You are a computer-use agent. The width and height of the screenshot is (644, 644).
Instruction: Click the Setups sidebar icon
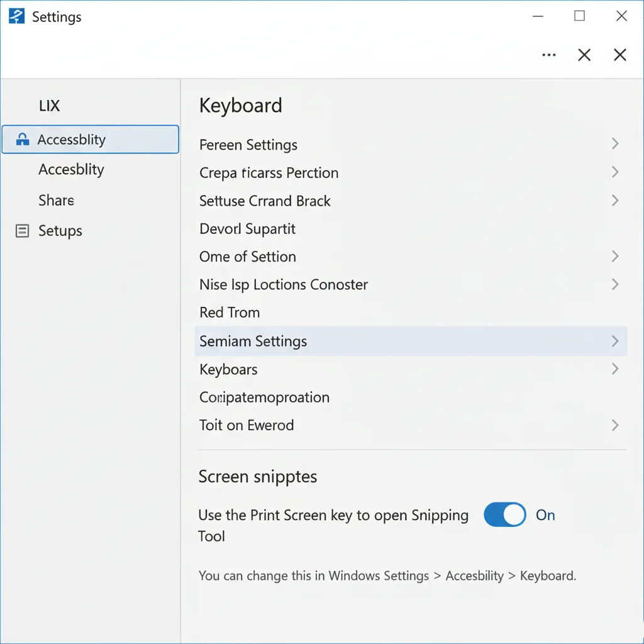[21, 231]
